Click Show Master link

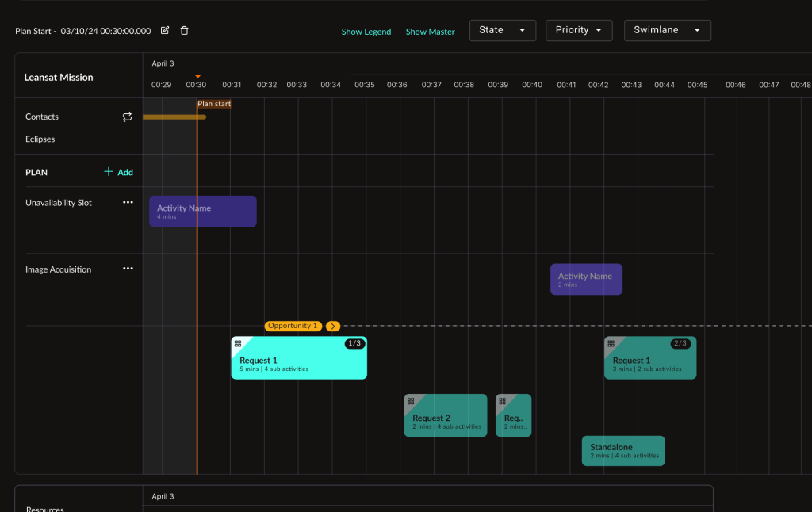431,32
